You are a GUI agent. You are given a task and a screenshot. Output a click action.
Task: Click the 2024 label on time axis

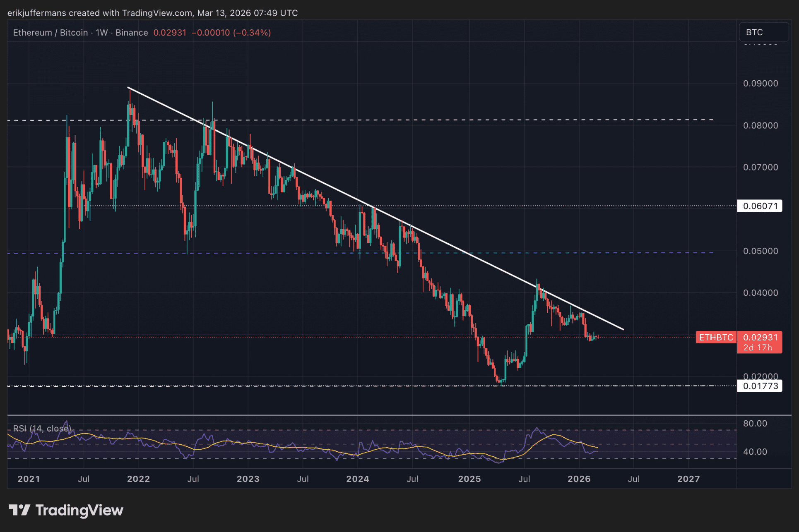pos(357,479)
